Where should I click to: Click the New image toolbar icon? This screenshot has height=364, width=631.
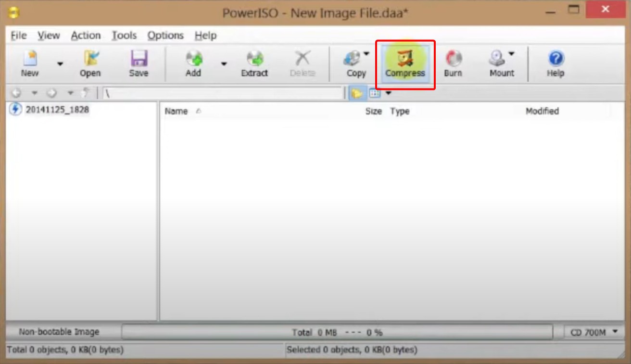pos(29,64)
